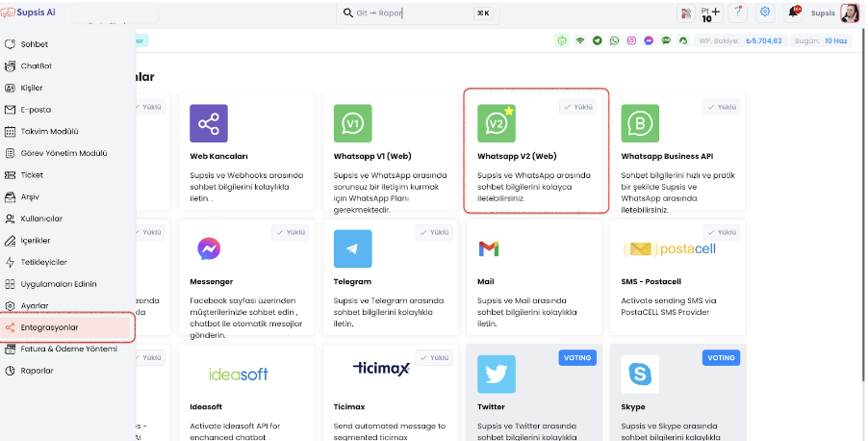Click Yüklü badge on Telegram card
Image resolution: width=868 pixels, height=441 pixels.
click(x=434, y=232)
